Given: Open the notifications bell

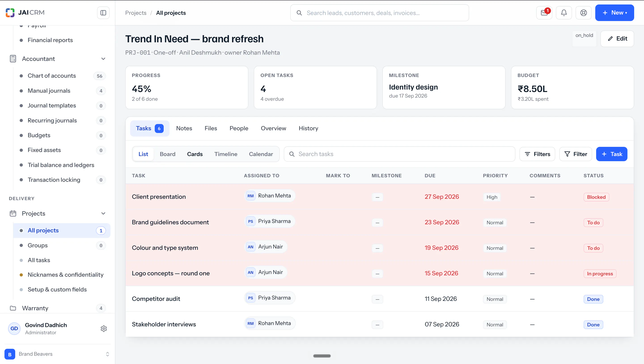Looking at the screenshot, I should click(x=563, y=13).
